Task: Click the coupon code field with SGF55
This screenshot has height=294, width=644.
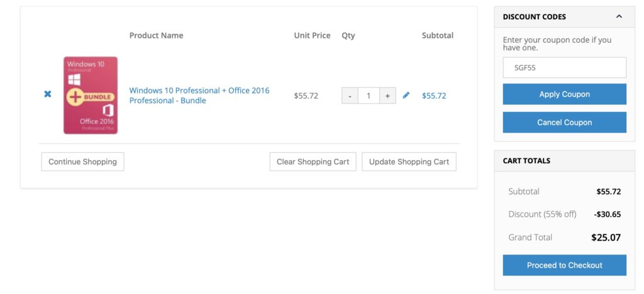Action: (564, 68)
